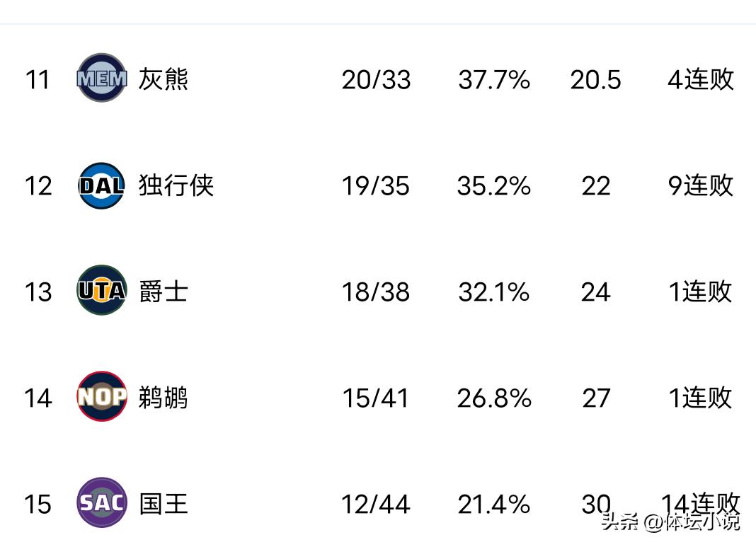The image size is (756, 547).
Task: Select the 爵士 team name
Action: tap(164, 292)
